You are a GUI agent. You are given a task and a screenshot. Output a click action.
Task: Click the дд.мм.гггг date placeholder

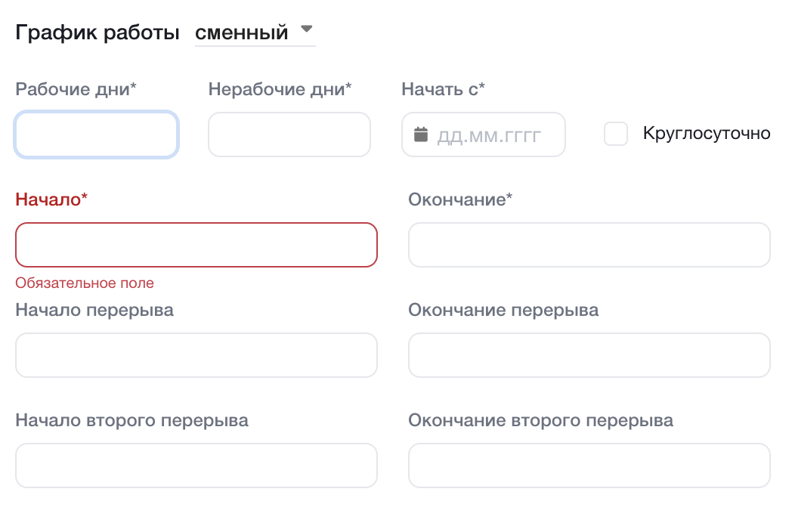coord(490,135)
